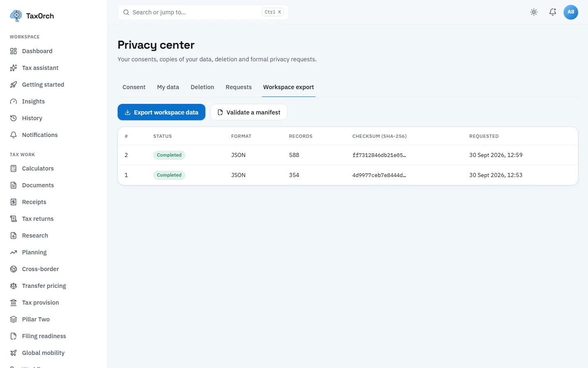Click the 354 records value
The height and width of the screenshot is (368, 588).
pos(294,175)
